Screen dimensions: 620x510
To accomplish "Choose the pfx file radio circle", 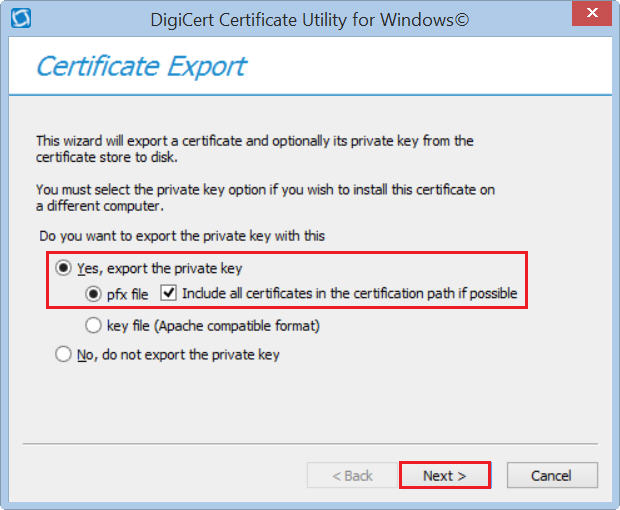I will [94, 295].
